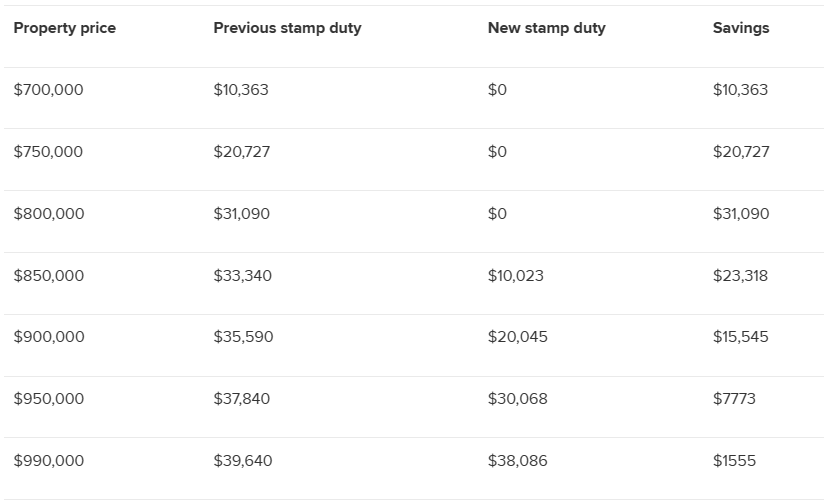This screenshot has width=824, height=502.
Task: Click the $7773 savings value
Action: [x=734, y=399]
